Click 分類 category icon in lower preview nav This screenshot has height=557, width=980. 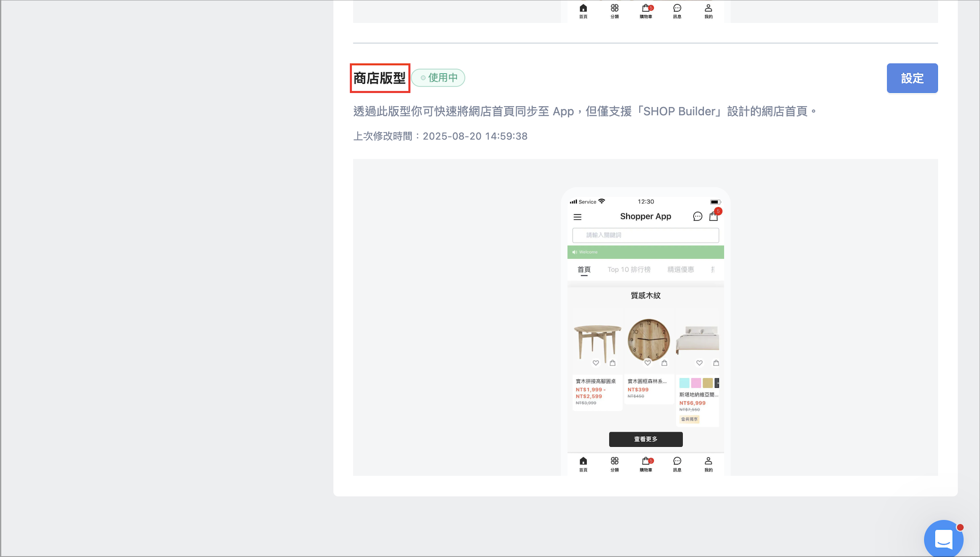[x=614, y=464]
